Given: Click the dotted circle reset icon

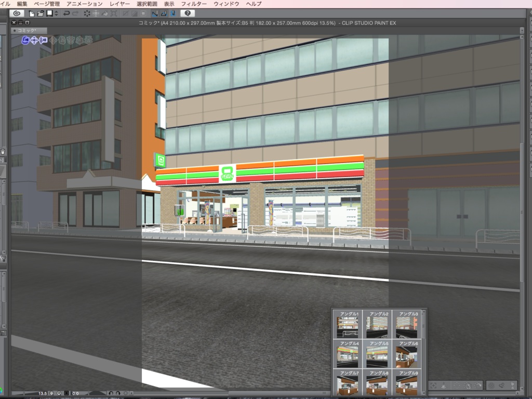Looking at the screenshot, I should point(457,385).
